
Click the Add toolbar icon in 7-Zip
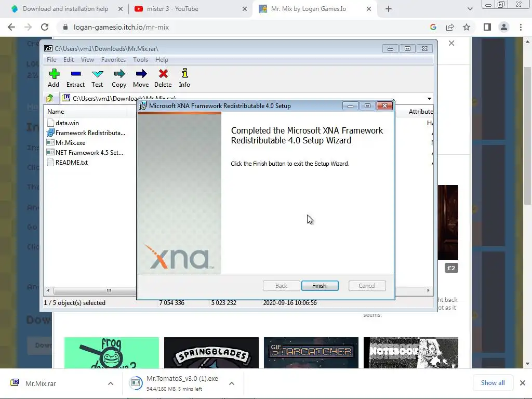(54, 78)
